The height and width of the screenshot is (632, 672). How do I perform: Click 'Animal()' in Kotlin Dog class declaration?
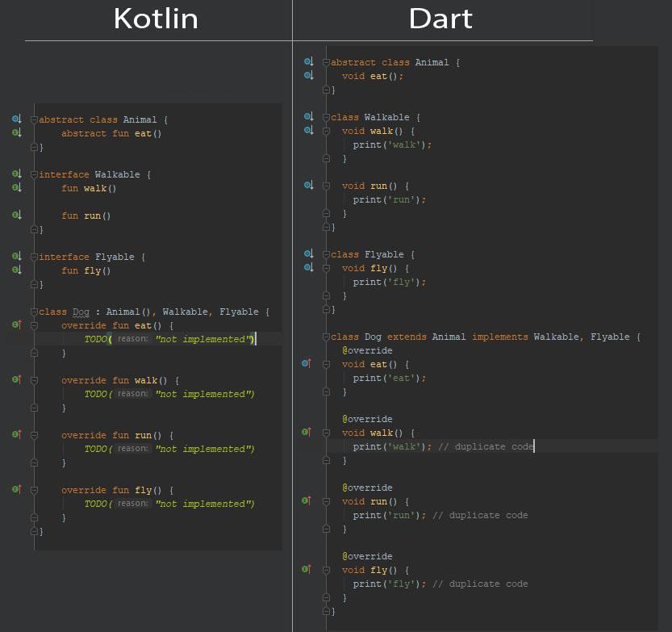[129, 312]
